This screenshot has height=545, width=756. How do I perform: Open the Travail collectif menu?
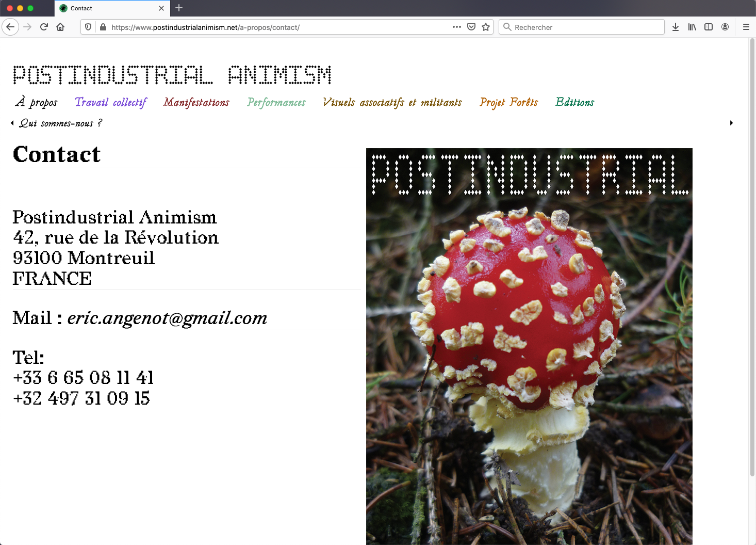coord(111,102)
